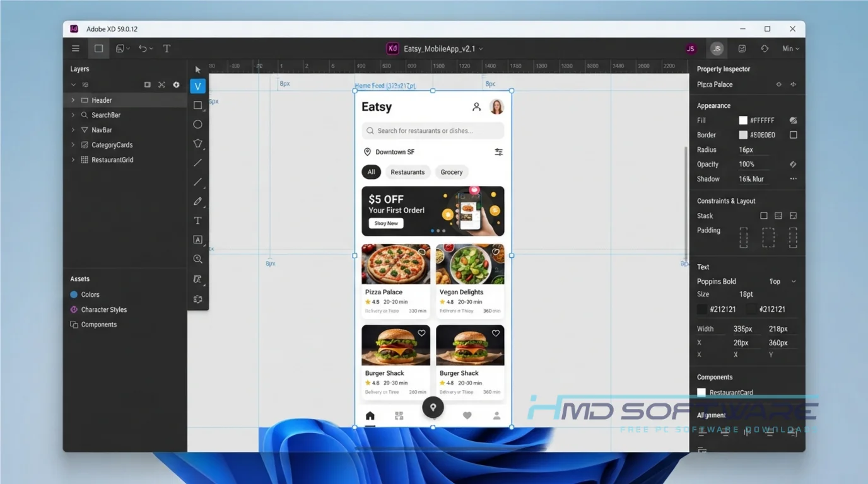Toggle the RestaurantCard component checkbox
The width and height of the screenshot is (868, 484).
coord(701,393)
